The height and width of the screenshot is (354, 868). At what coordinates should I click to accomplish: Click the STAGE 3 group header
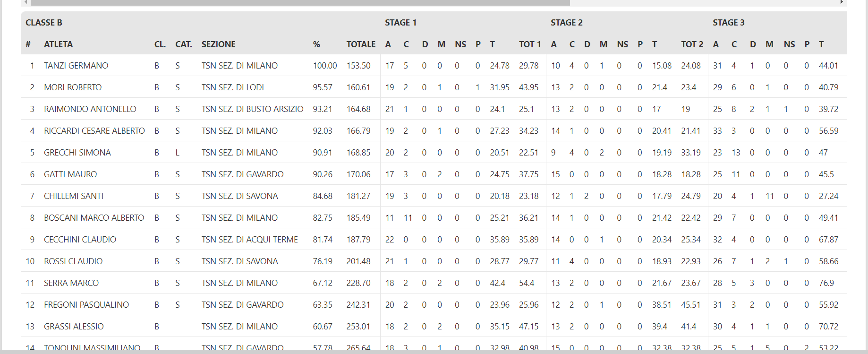click(x=728, y=23)
